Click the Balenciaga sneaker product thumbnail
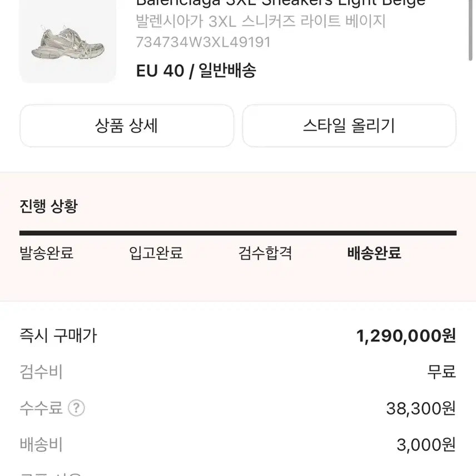Screen dimensions: 476x476 tap(67, 42)
